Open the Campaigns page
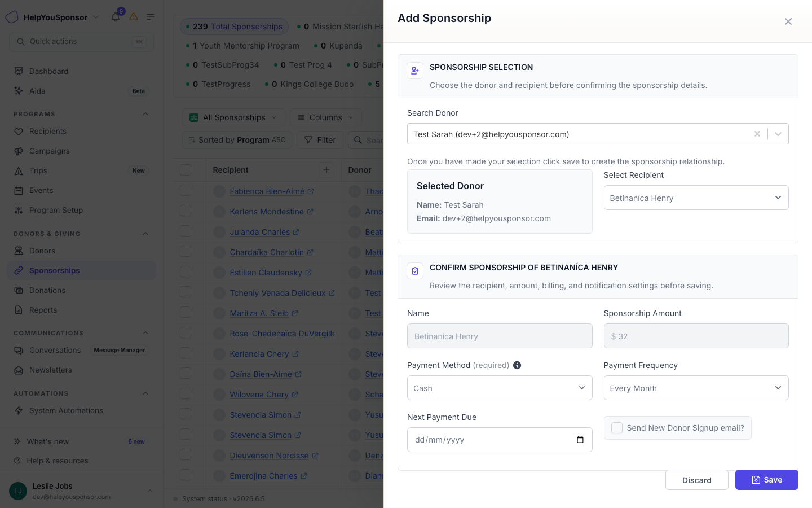The height and width of the screenshot is (508, 812). pyautogui.click(x=81, y=151)
